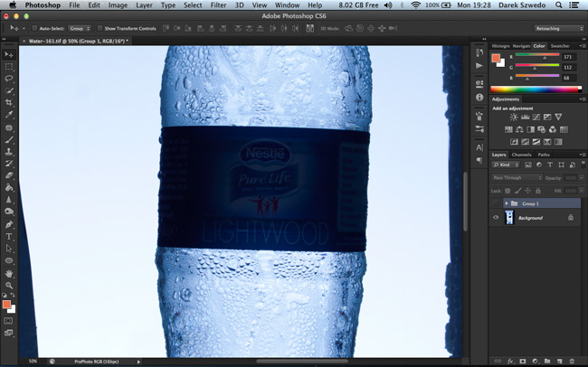Switch to the Swatches tab
This screenshot has height=367, width=588.
click(x=560, y=46)
